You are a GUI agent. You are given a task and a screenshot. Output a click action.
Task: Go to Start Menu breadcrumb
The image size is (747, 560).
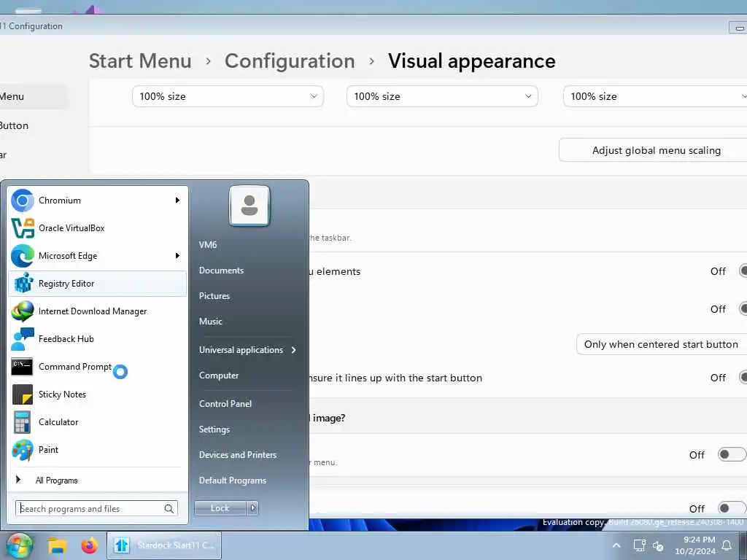(x=140, y=61)
